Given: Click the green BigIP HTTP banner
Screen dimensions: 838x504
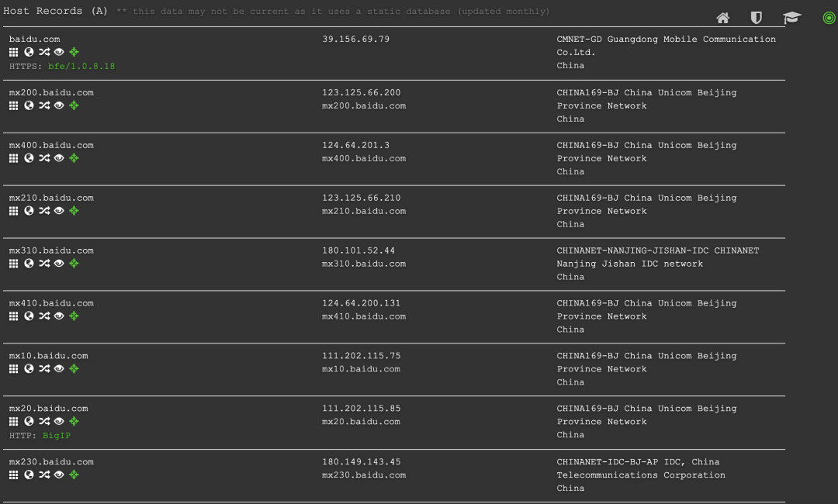Looking at the screenshot, I should 57,436.
